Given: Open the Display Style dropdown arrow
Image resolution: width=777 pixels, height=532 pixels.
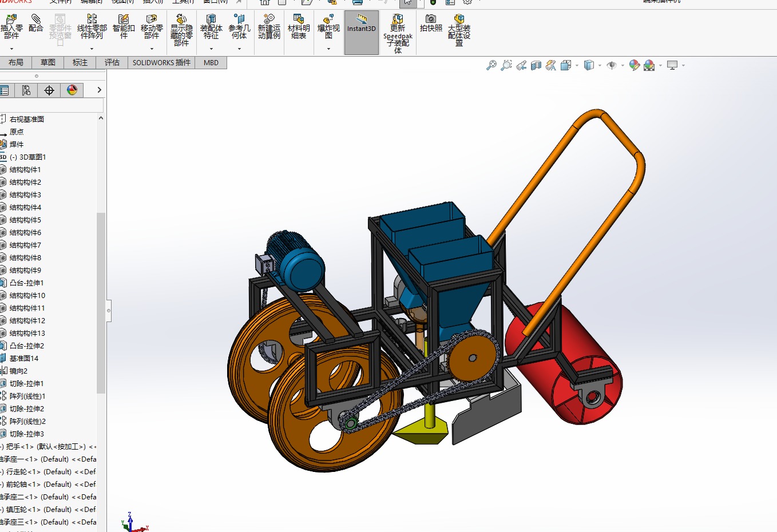Looking at the screenshot, I should click(600, 66).
